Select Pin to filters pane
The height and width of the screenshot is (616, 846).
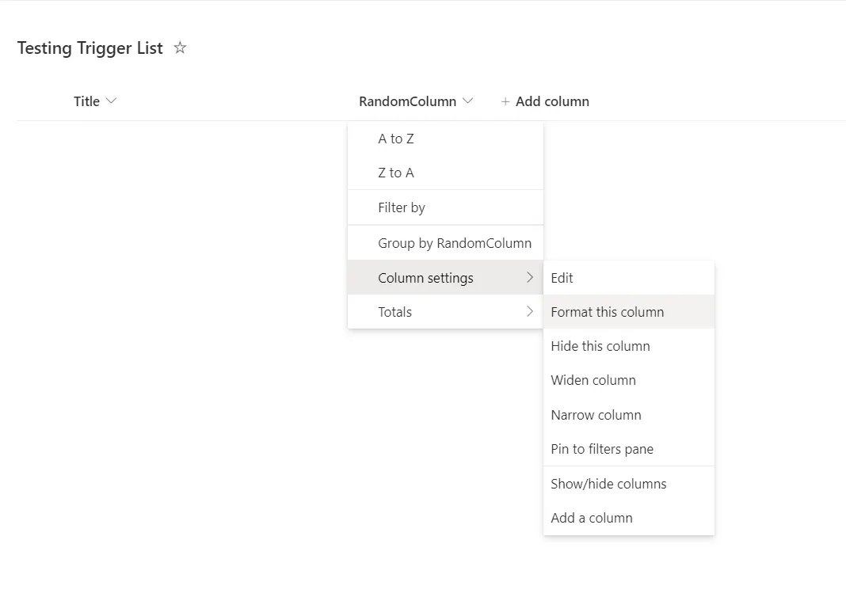(602, 449)
